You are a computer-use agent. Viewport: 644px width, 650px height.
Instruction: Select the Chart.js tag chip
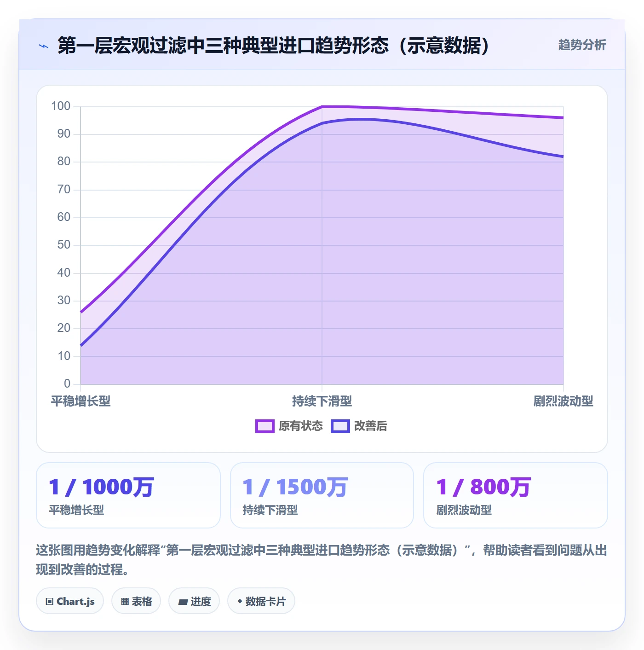click(x=70, y=601)
